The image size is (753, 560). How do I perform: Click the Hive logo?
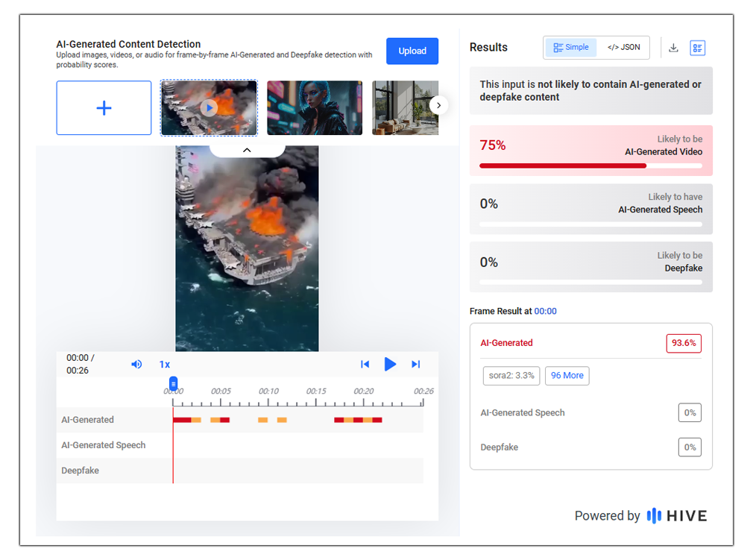pyautogui.click(x=676, y=516)
